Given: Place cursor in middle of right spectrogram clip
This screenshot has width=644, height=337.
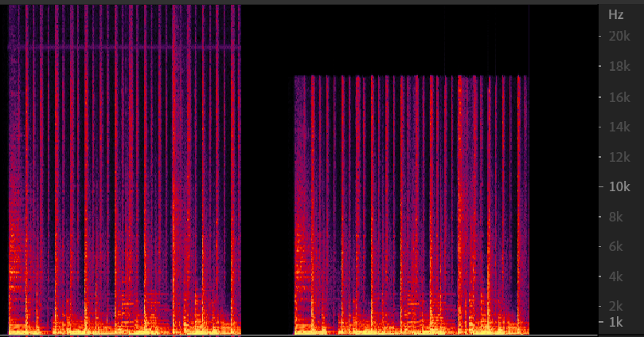Looking at the screenshot, I should [x=412, y=204].
